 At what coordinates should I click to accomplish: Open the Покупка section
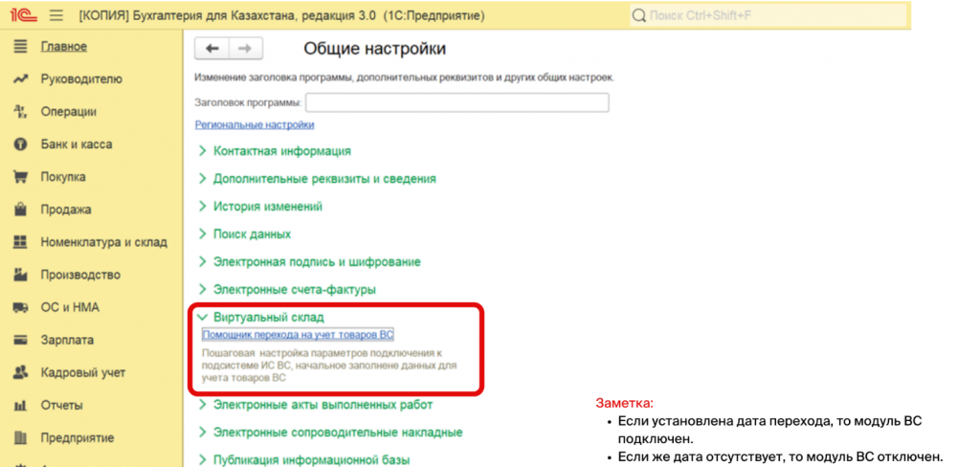[63, 177]
